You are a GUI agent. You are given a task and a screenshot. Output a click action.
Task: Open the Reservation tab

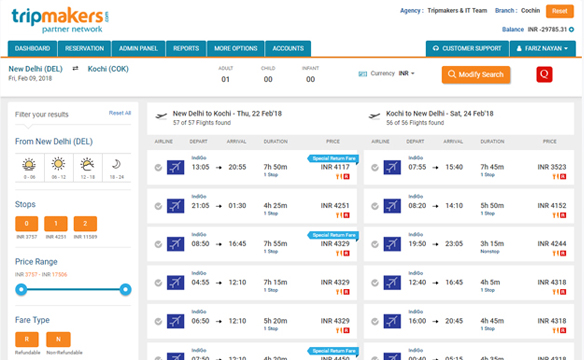coord(85,48)
